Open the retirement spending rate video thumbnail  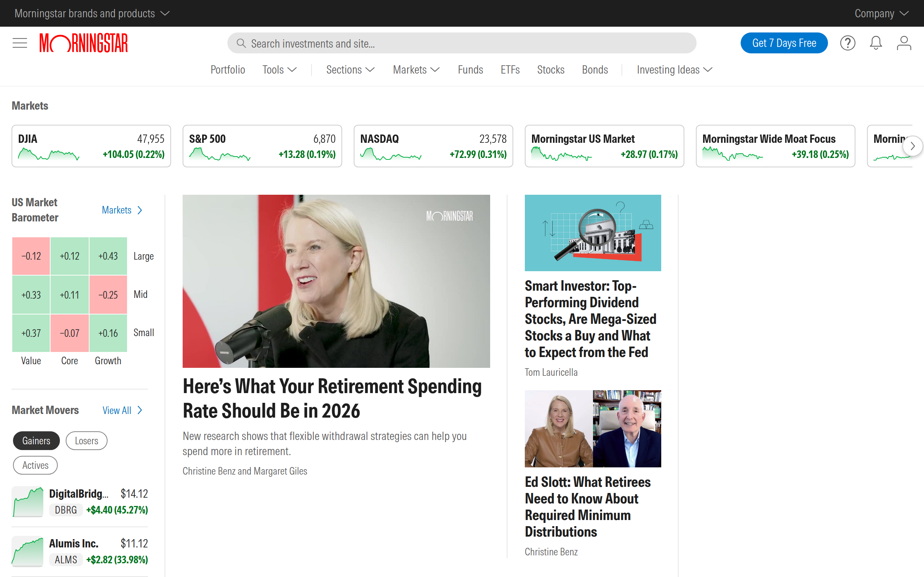pyautogui.click(x=336, y=281)
